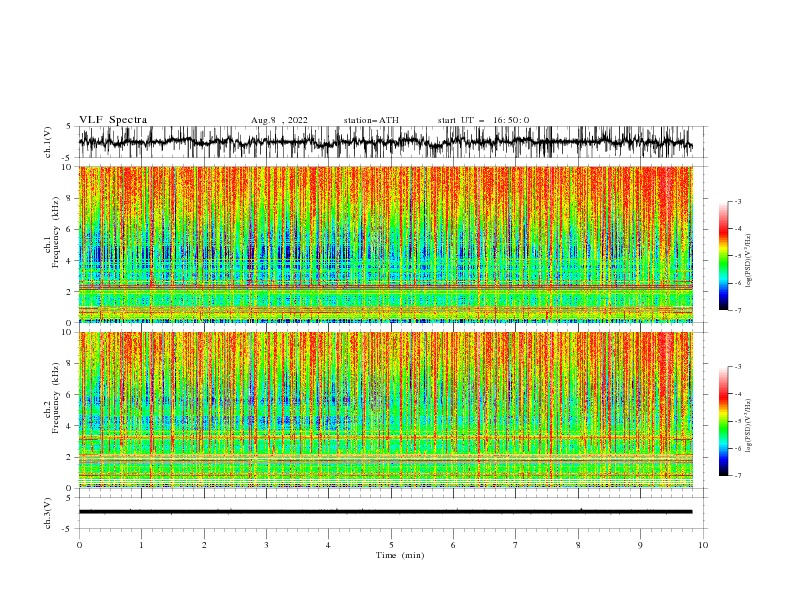This screenshot has width=792, height=612.
Task: Click the -7 tick on ch.2 colorbar
Action: pos(738,476)
